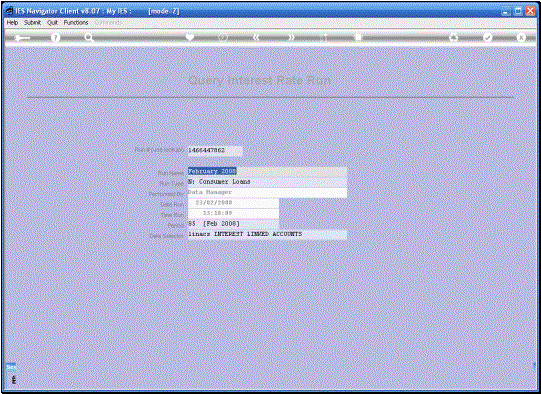Go to previous record with double-left arrows
The image size is (541, 394).
coord(256,37)
